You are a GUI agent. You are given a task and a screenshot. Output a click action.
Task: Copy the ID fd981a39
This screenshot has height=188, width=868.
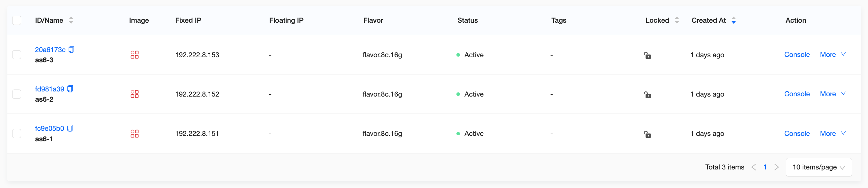click(70, 89)
